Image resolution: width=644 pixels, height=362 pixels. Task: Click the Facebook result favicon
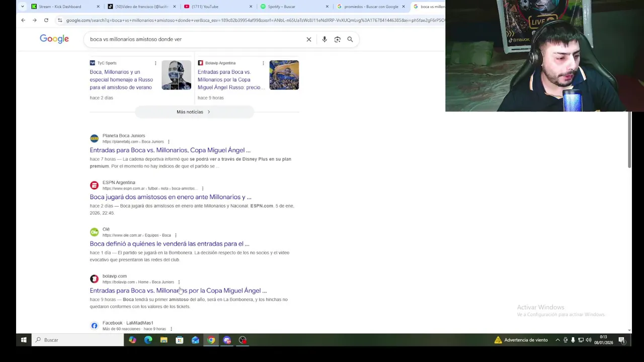94,326
